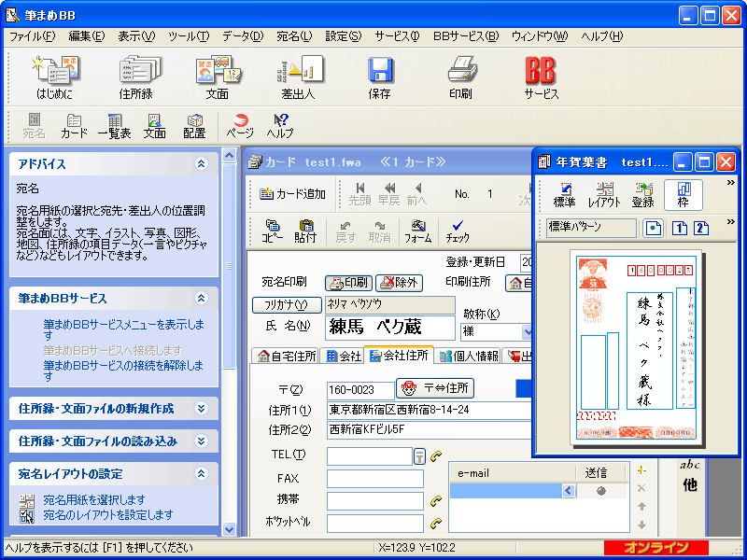Collapse the 筆まめBBサービス panel
The width and height of the screenshot is (747, 560).
coord(202,299)
